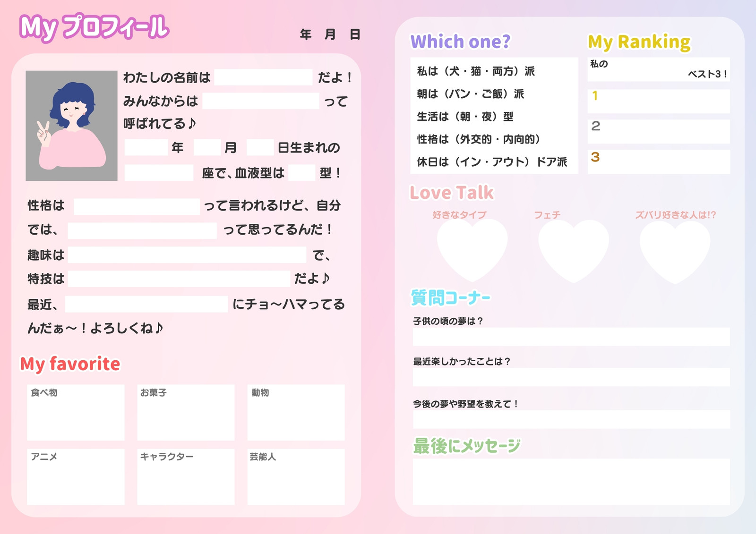Viewport: 756px width, 534px height.
Task: Select the nickname field after みんなからは
Action: pos(261,101)
